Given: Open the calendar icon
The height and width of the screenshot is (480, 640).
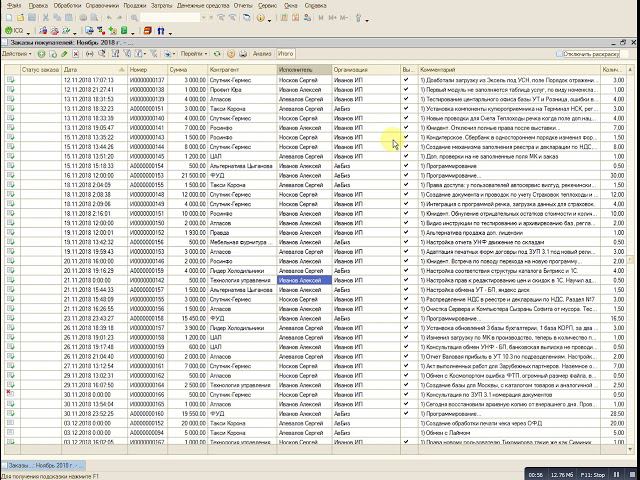Looking at the screenshot, I should [x=296, y=18].
